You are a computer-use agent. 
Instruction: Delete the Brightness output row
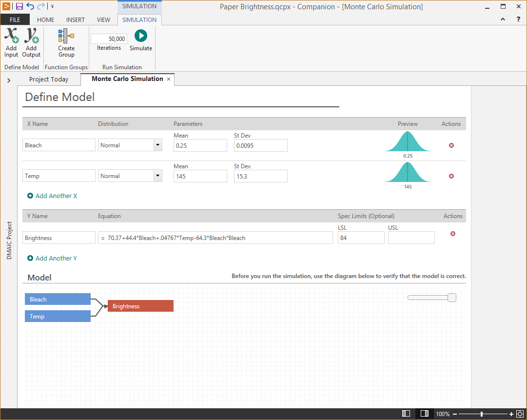[x=453, y=234]
